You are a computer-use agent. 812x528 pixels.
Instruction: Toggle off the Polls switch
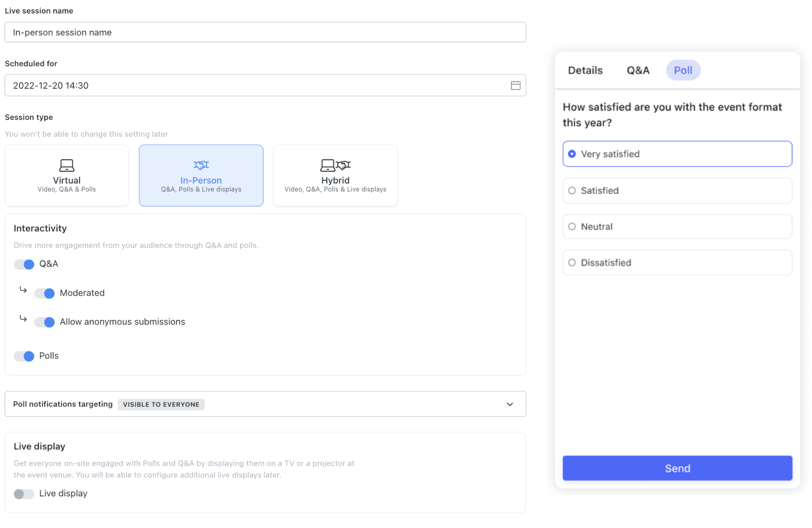click(24, 356)
